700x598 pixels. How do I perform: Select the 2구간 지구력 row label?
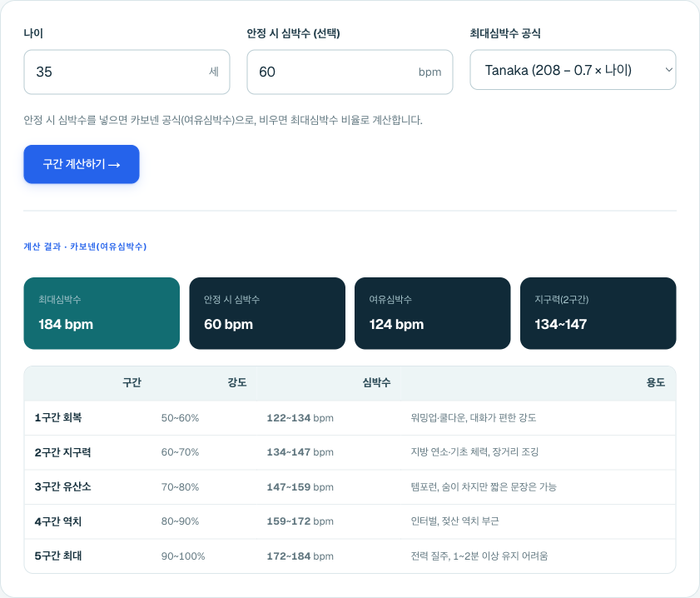pyautogui.click(x=63, y=452)
